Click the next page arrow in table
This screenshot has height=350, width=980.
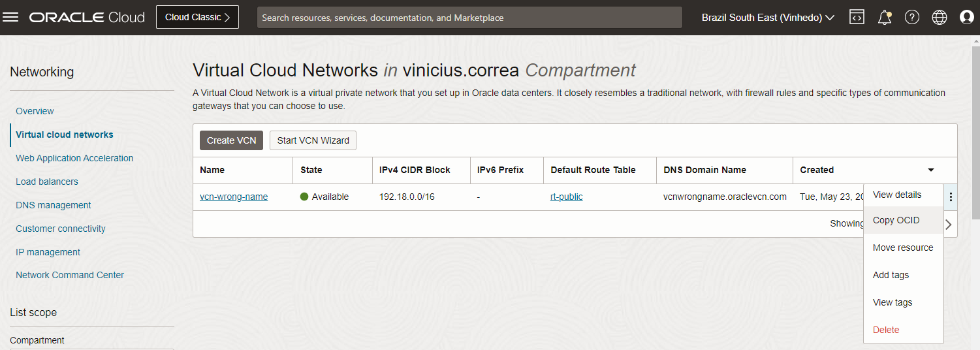949,224
